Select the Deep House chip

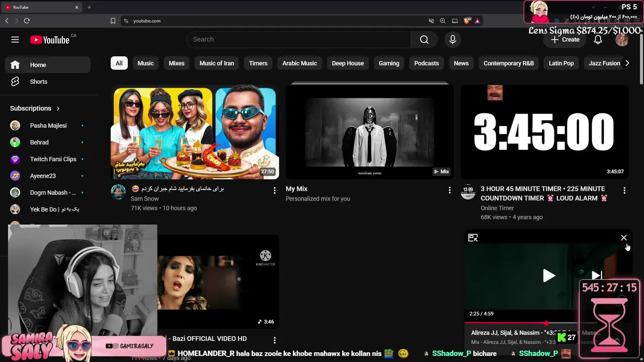pyautogui.click(x=348, y=63)
